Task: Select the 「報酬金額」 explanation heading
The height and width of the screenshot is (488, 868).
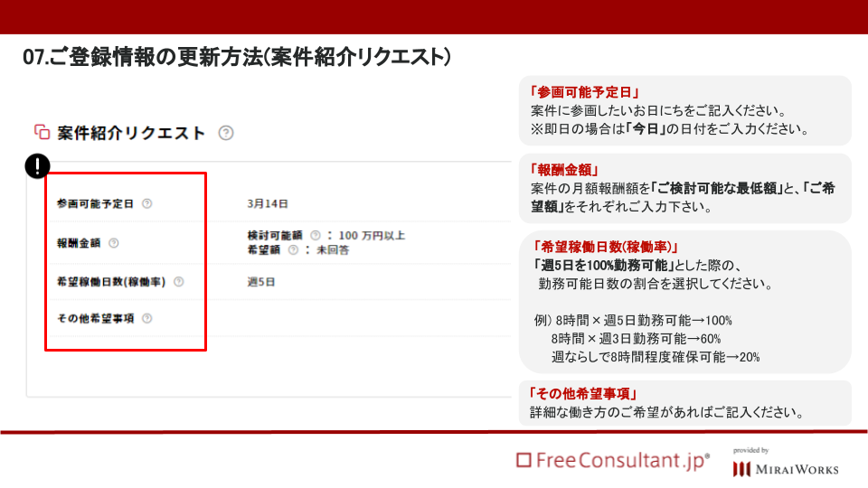Action: pyautogui.click(x=563, y=170)
